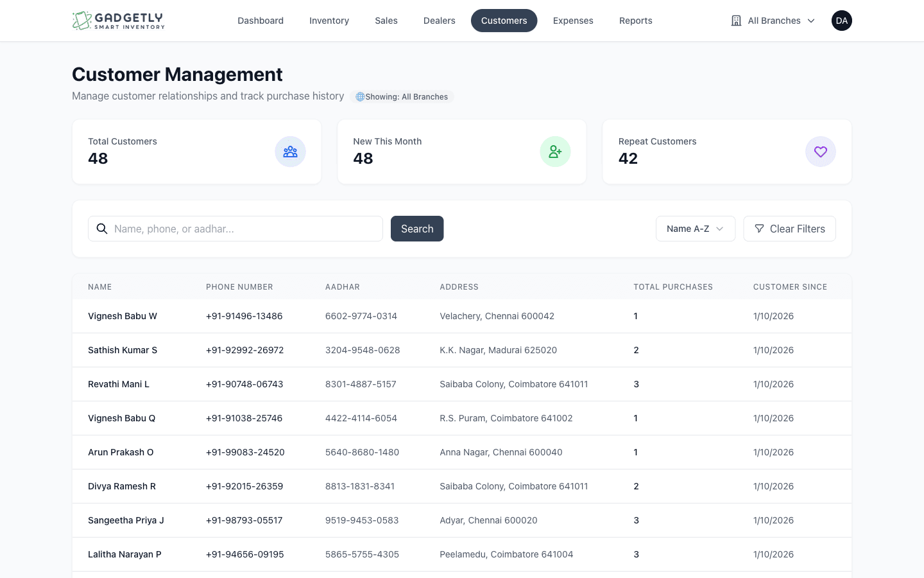Go to the Dashboard tab
This screenshot has height=578, width=924.
coord(261,21)
